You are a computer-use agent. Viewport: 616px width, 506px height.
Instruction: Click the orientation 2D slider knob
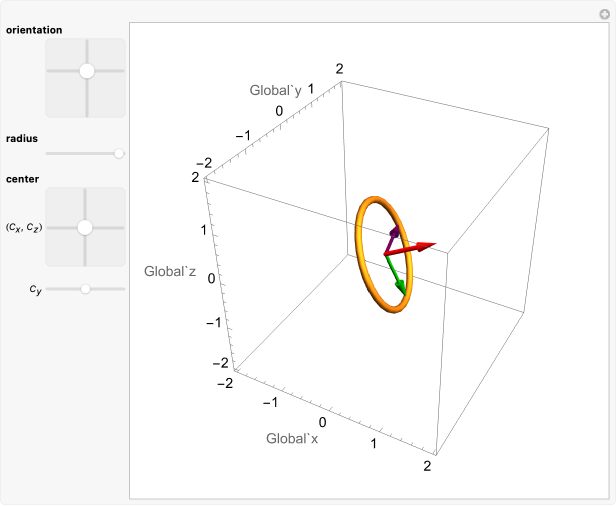pyautogui.click(x=86, y=71)
